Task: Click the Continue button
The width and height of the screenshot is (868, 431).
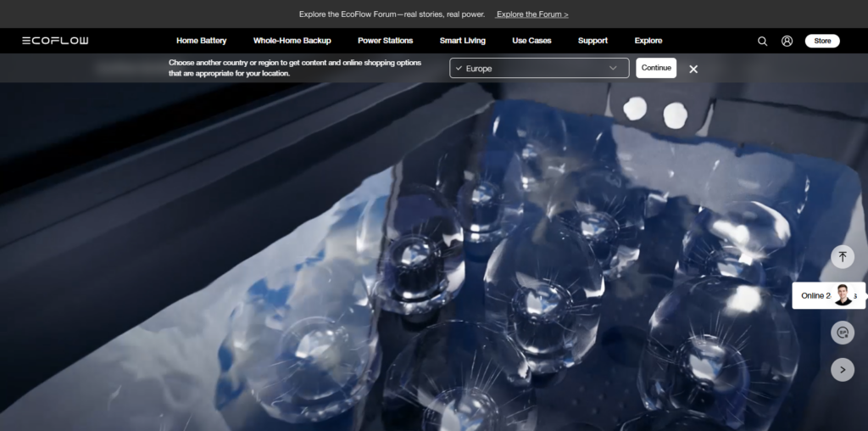Action: (656, 68)
